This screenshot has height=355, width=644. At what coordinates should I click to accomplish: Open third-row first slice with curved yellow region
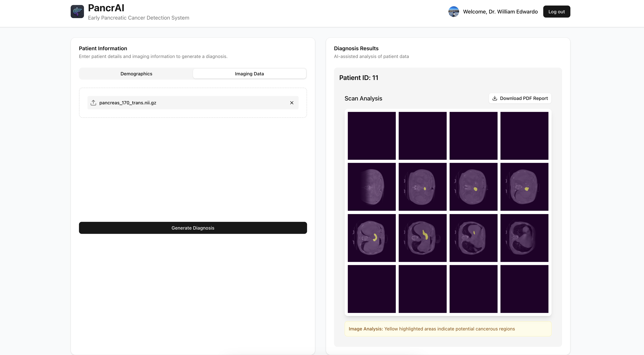[x=371, y=238]
